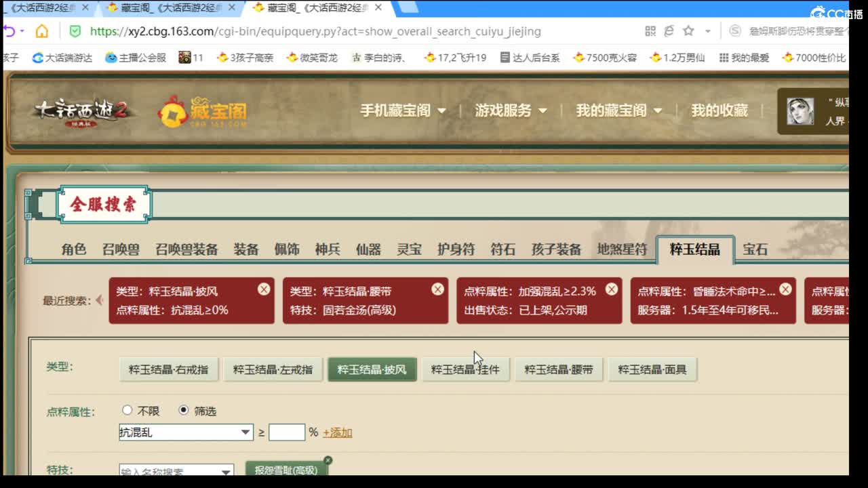Click the percent value input field
This screenshot has width=868, height=488.
[x=287, y=432]
